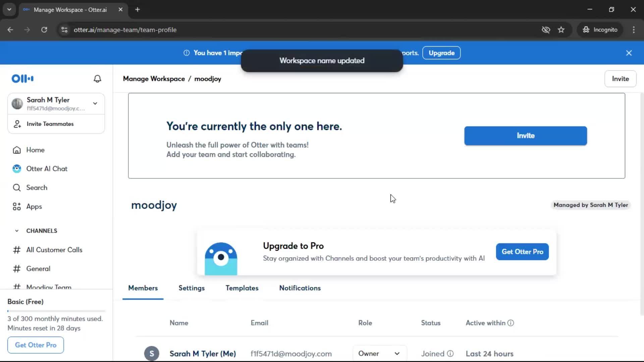The width and height of the screenshot is (644, 362).
Task: Open the Chrome three-dot menu
Action: tap(634, 30)
